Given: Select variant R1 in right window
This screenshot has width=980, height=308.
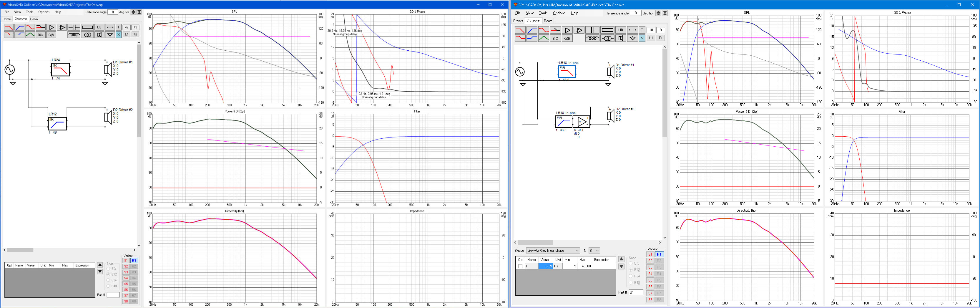Looking at the screenshot, I should 659,254.
